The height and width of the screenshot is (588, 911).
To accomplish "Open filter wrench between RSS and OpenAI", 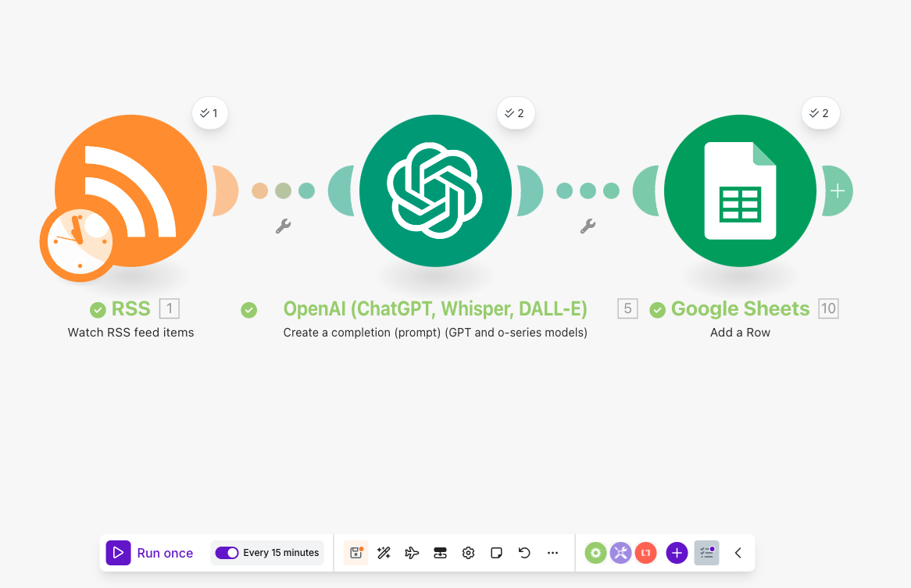I will pos(283,226).
